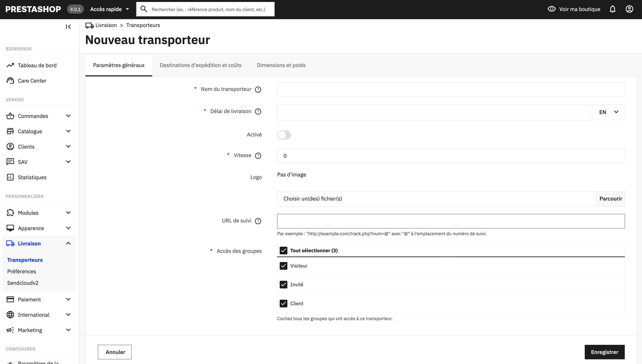Click the Catalogue store icon

tap(10, 131)
